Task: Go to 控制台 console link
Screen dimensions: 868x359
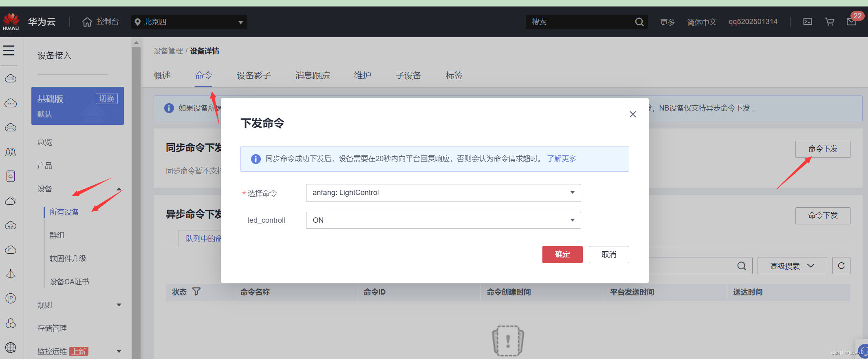Action: click(x=108, y=22)
